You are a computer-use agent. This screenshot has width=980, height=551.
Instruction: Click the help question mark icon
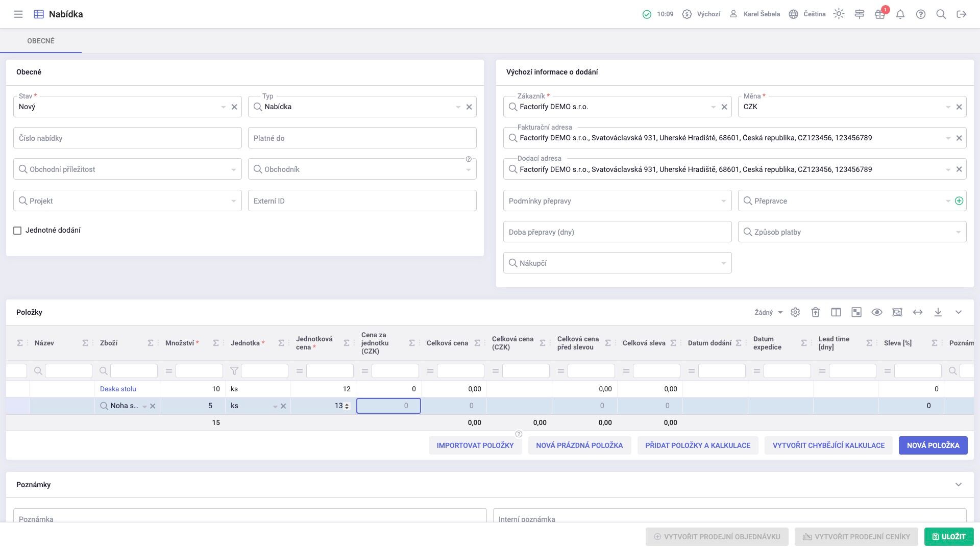[x=921, y=14]
